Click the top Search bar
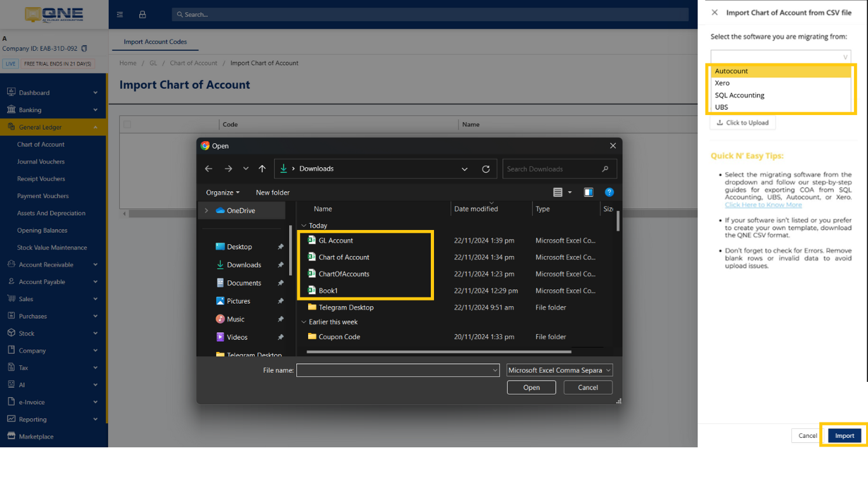 (430, 15)
